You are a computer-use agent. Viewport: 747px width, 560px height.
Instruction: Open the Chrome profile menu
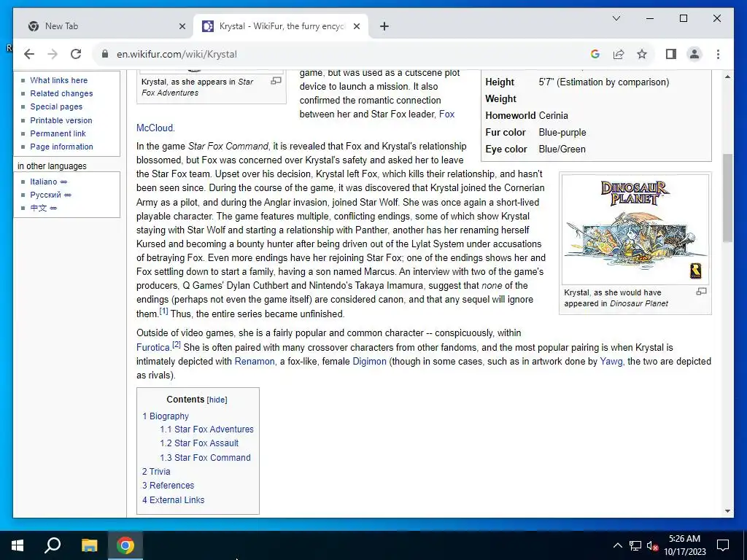[x=694, y=54]
